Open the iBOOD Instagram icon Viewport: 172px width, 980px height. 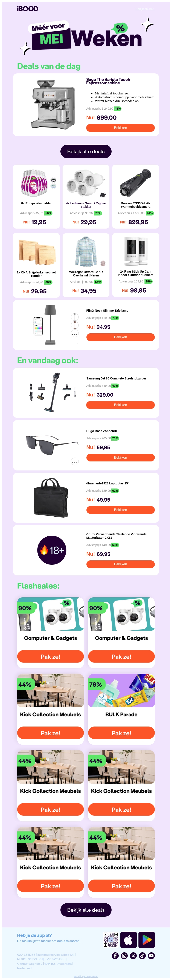pyautogui.click(x=124, y=955)
